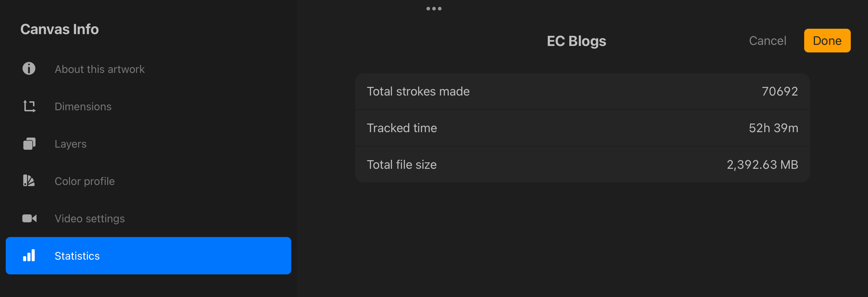The height and width of the screenshot is (297, 868).
Task: Tap the three-dot handle at top
Action: click(x=434, y=9)
